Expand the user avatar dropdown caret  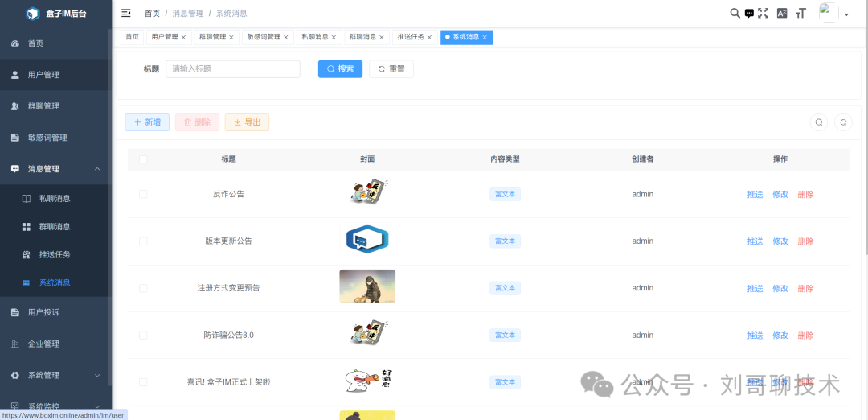coord(846,15)
